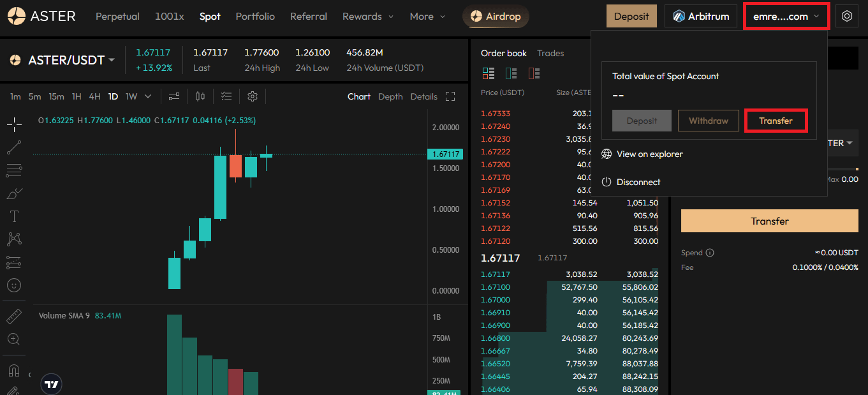This screenshot has width=868, height=395.
Task: Click View on explorer link
Action: 649,154
